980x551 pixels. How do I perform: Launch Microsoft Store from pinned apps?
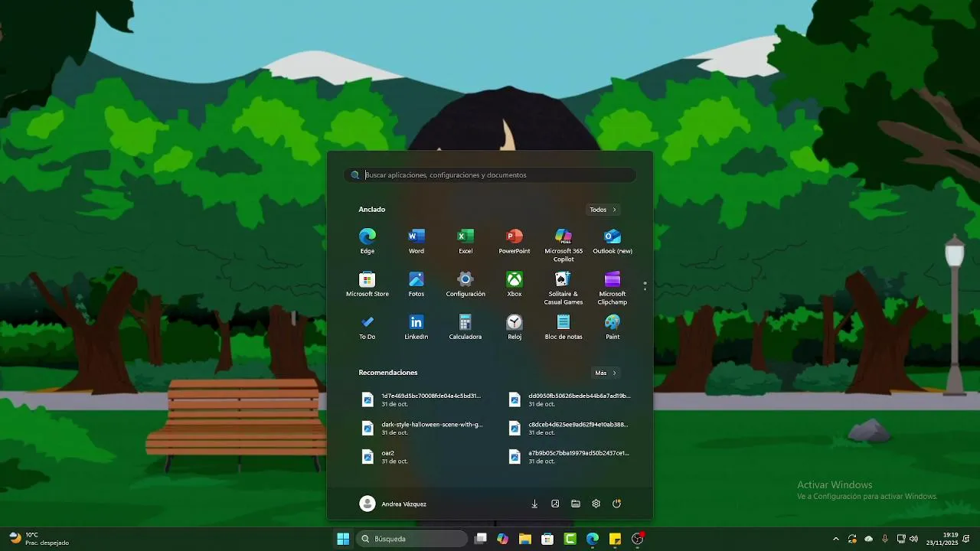point(367,283)
